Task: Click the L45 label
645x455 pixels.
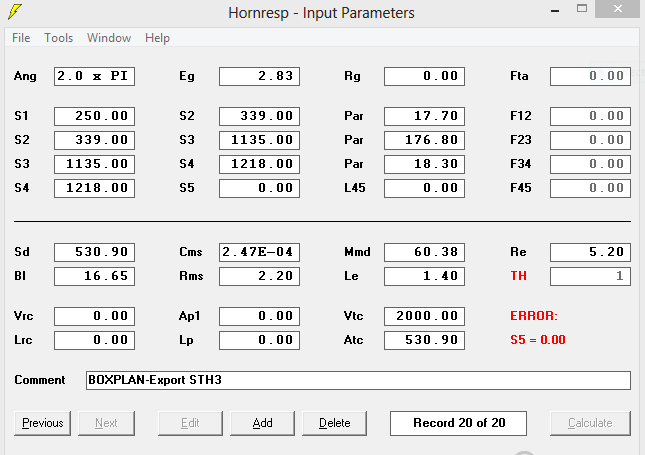Action: point(355,188)
